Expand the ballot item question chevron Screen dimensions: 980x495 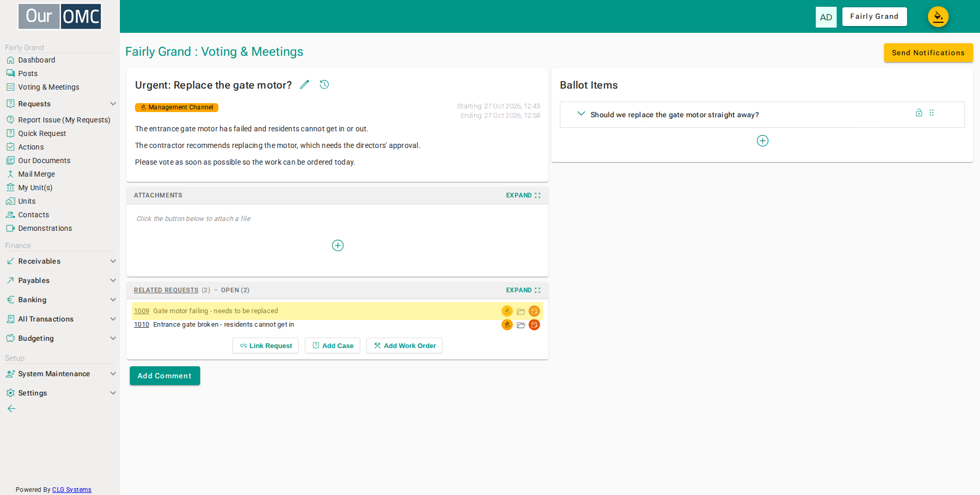tap(581, 114)
